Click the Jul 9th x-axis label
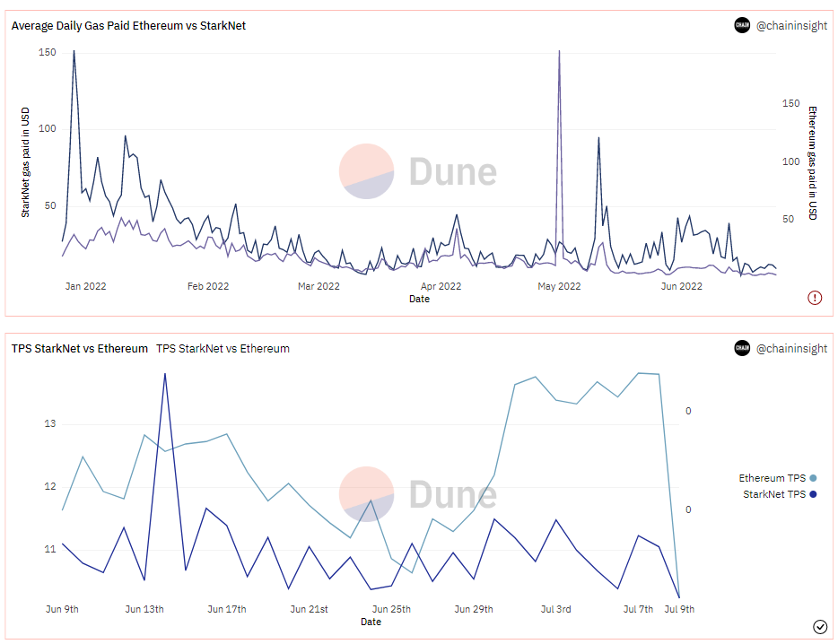838x644 pixels. (679, 609)
